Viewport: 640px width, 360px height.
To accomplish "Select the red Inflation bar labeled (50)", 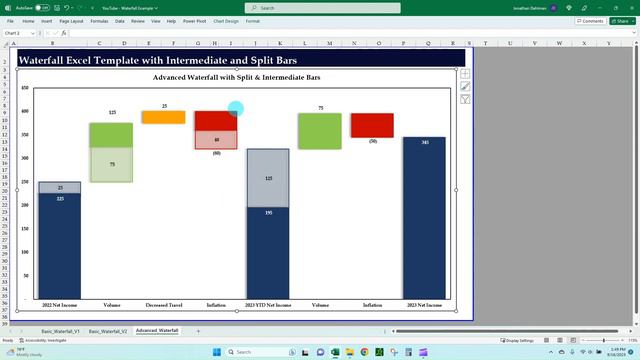I will point(372,125).
